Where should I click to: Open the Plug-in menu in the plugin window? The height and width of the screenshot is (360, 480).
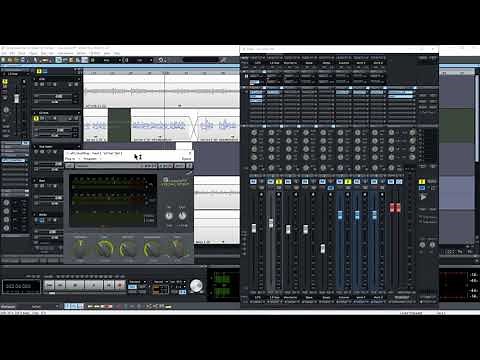point(71,159)
